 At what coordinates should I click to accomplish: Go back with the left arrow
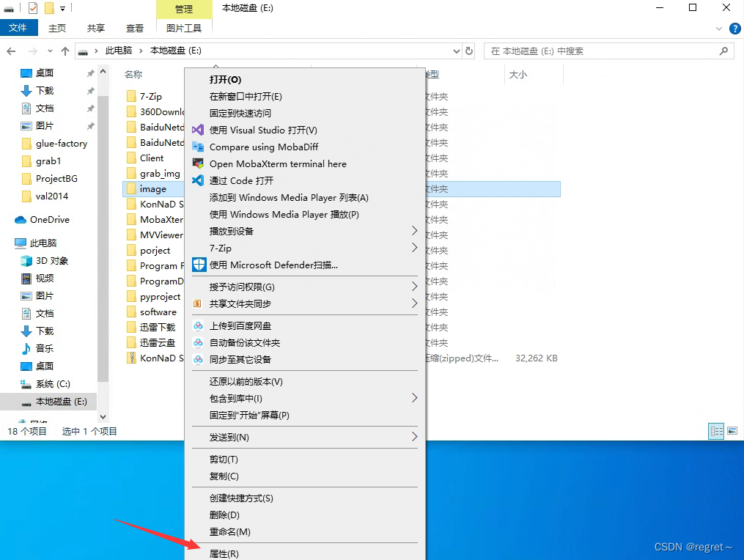12,51
